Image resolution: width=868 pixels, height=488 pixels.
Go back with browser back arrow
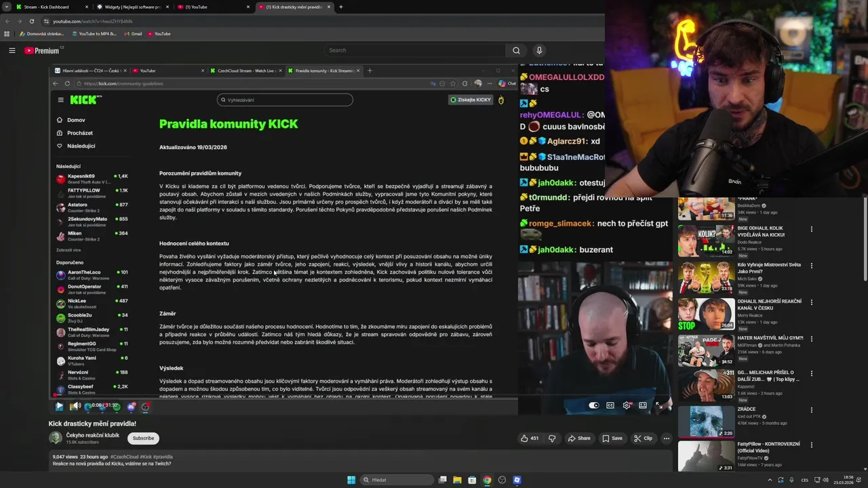[x=7, y=21]
